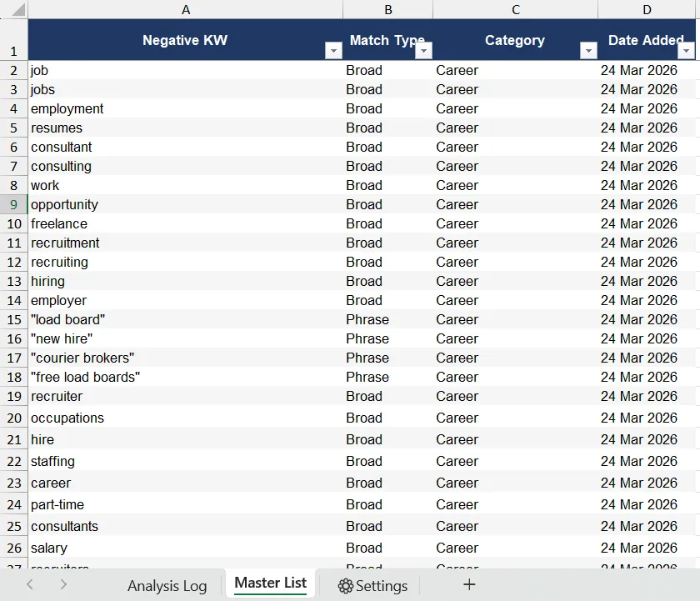This screenshot has width=700, height=601.
Task: Open the Negative KW filter dropdown
Action: 333,51
